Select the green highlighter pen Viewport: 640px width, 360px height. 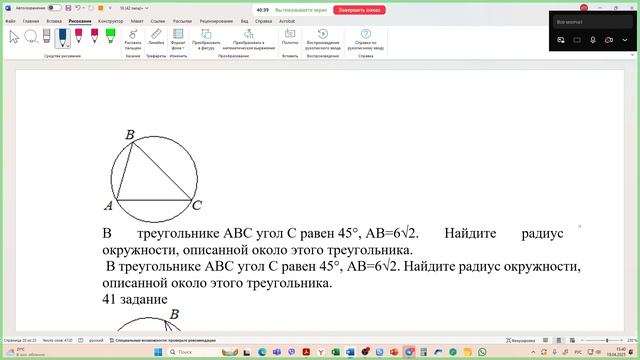[x=110, y=36]
